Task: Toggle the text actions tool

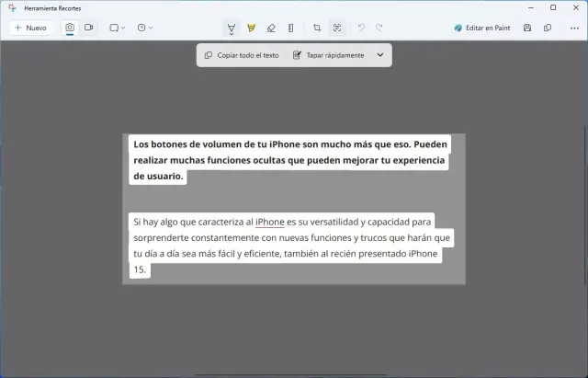Action: (337, 28)
